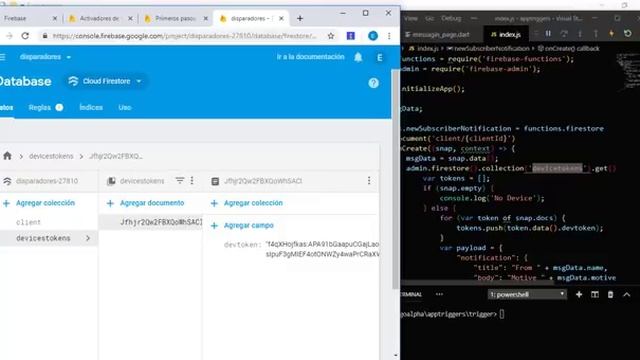
Task: Open the disparadores project dropdown
Action: (x=45, y=57)
